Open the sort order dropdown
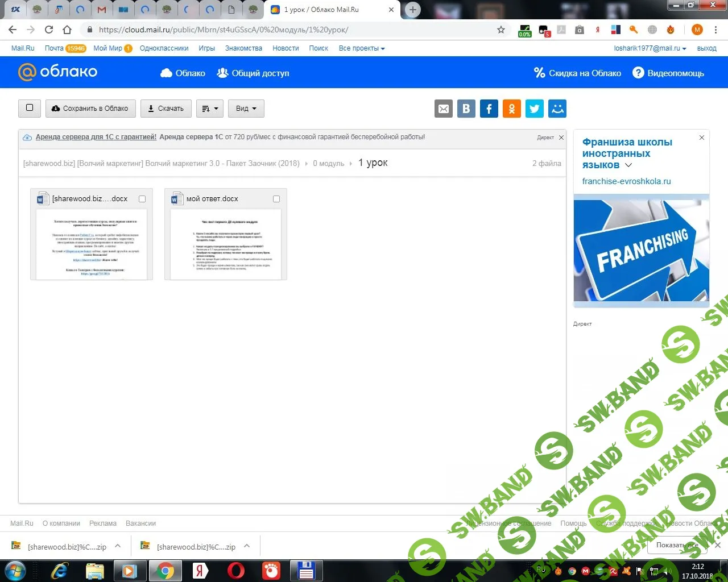The height and width of the screenshot is (582, 728). tap(210, 109)
